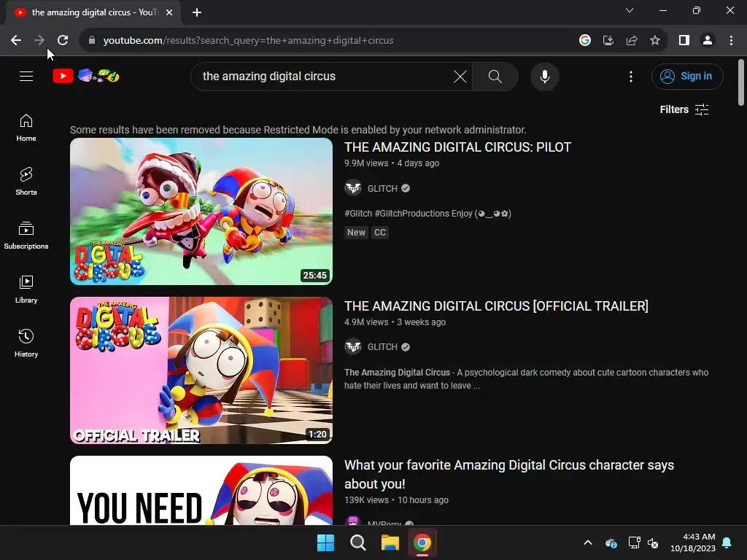The width and height of the screenshot is (747, 560).
Task: Go to Home in sidebar
Action: coord(26,128)
